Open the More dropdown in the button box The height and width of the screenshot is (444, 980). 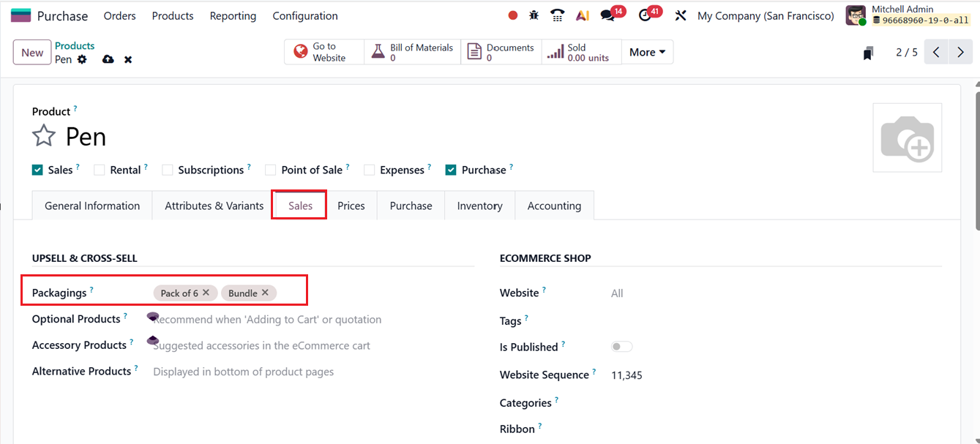[646, 52]
